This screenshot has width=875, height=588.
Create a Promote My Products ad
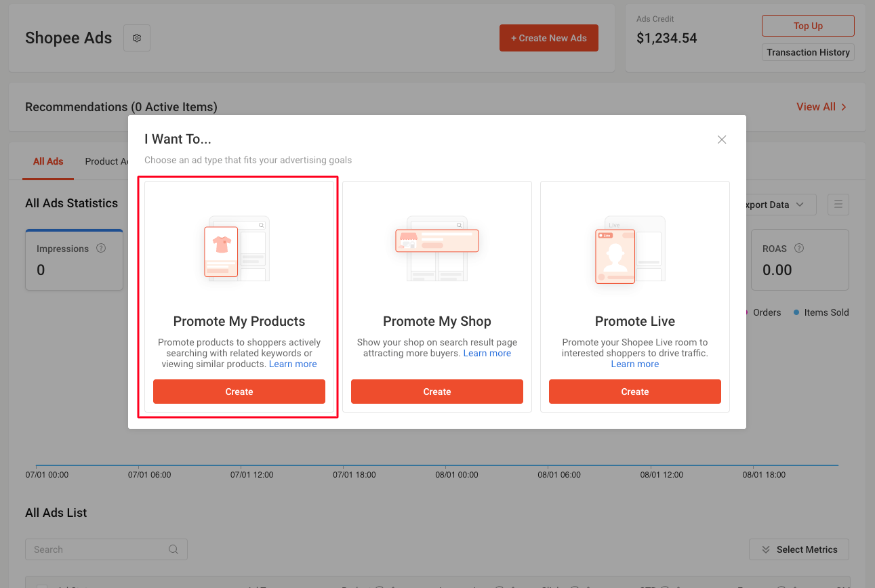click(239, 392)
